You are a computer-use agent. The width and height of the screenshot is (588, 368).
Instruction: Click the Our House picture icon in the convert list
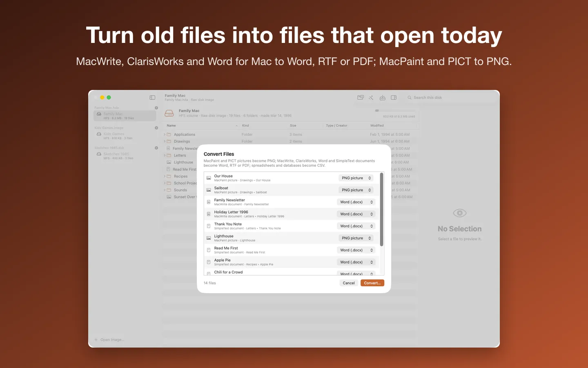[x=209, y=178]
